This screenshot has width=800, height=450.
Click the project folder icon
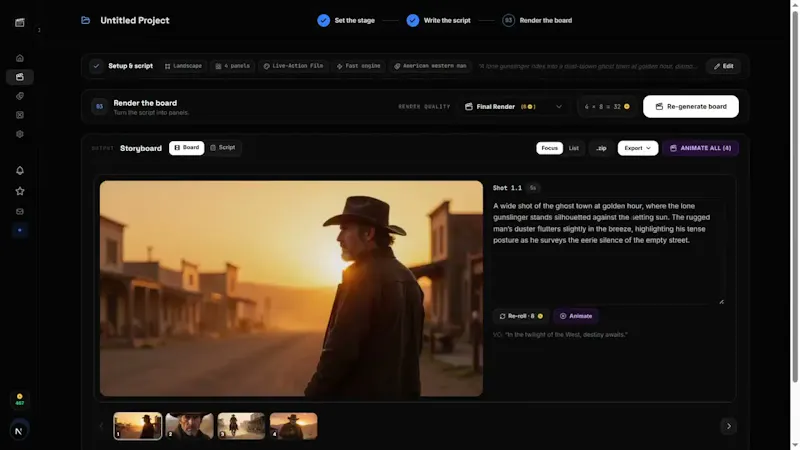point(86,20)
